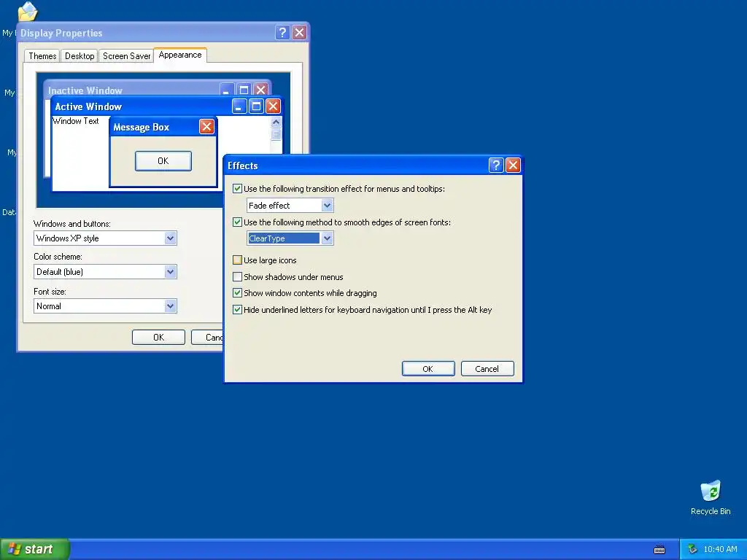Enable Use large icons
Image resolution: width=747 pixels, height=560 pixels.
(237, 260)
